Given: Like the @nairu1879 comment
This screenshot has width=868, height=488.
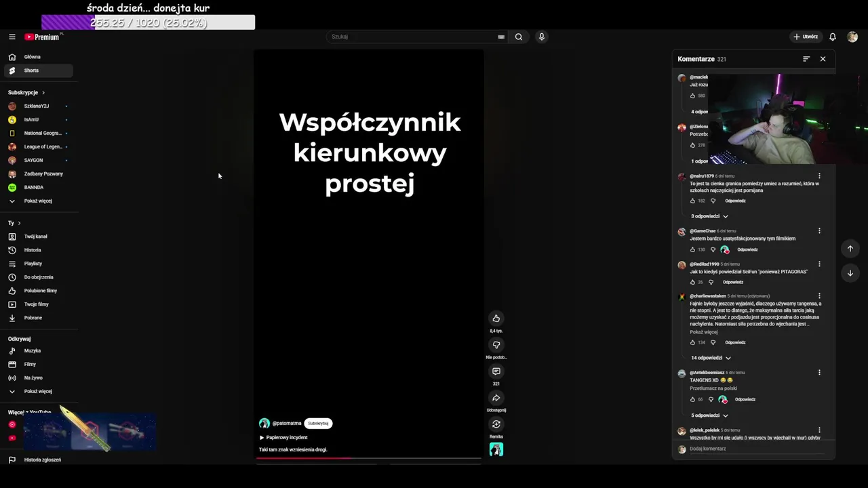Looking at the screenshot, I should 692,201.
